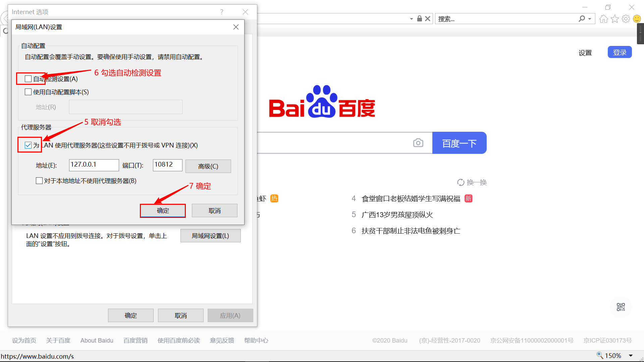Click the 意见反馈 footer link

pyautogui.click(x=222, y=341)
